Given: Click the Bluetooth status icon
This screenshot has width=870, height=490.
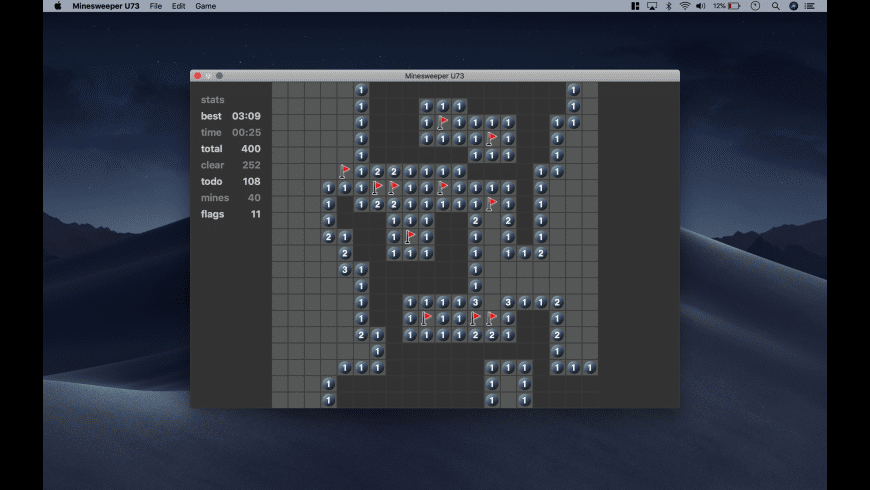Looking at the screenshot, I should (x=669, y=6).
